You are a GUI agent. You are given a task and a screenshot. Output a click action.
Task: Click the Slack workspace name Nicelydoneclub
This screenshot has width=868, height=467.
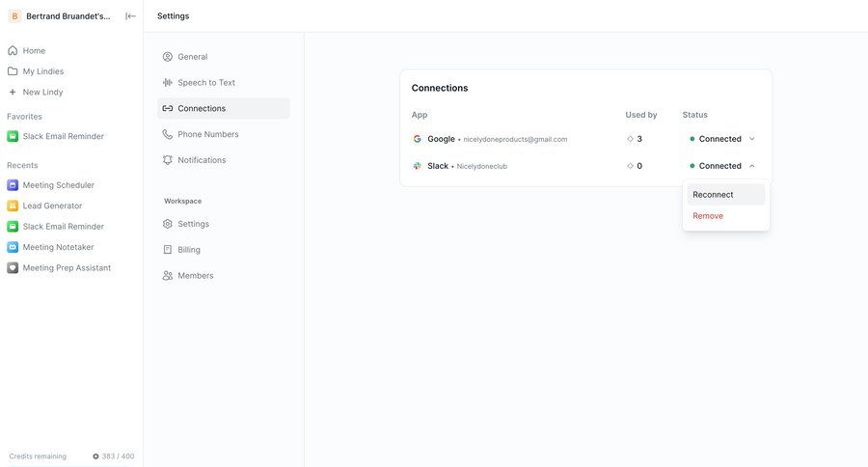point(481,166)
